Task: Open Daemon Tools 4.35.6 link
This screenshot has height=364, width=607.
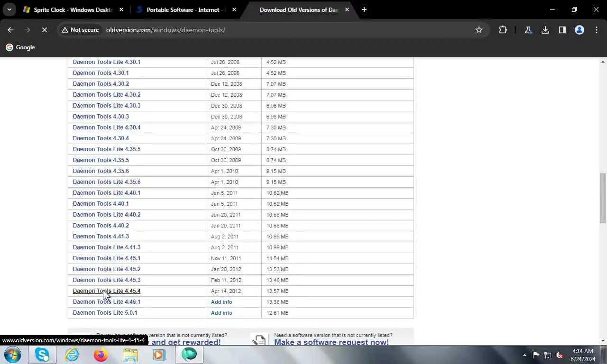Action: (x=101, y=171)
